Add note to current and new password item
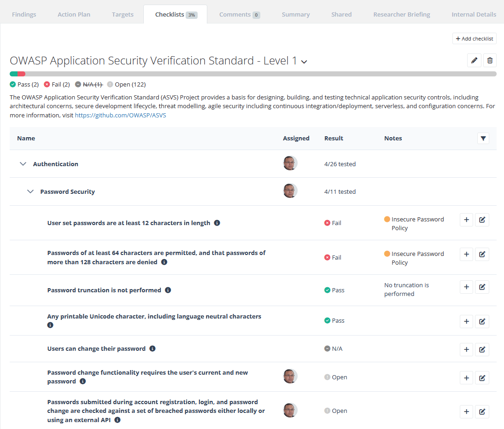504x429 pixels. click(x=466, y=378)
